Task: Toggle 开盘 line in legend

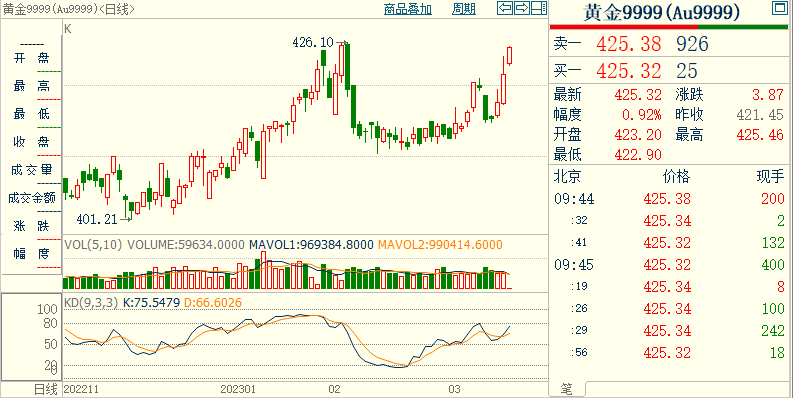Action: 31,59
